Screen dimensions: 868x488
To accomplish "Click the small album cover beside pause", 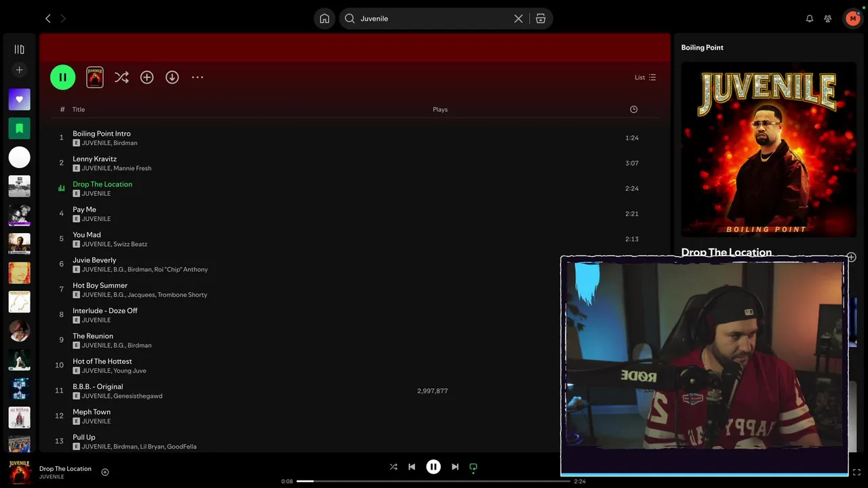I will click(95, 77).
